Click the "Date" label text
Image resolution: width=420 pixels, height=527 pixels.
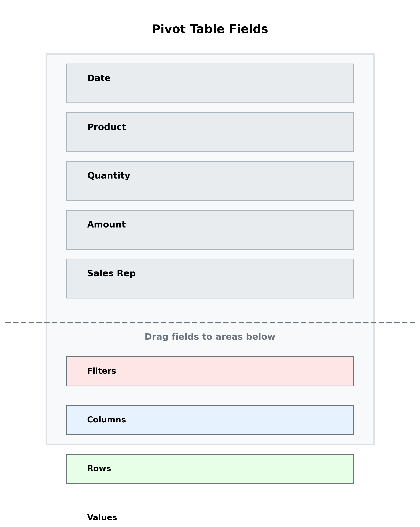pyautogui.click(x=99, y=78)
